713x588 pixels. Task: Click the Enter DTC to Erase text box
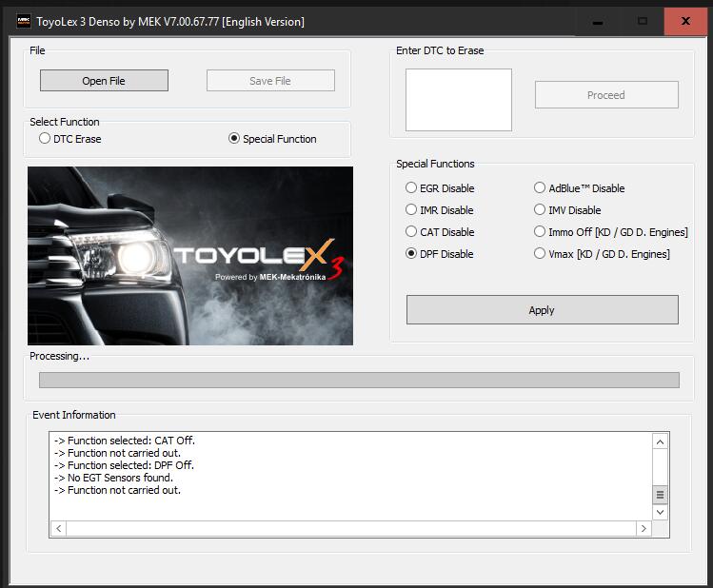point(458,100)
